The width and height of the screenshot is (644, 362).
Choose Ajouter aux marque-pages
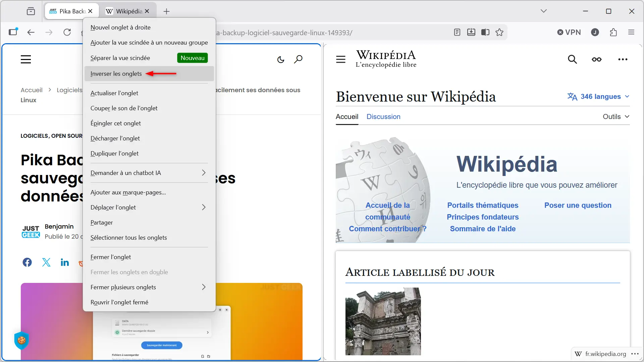[x=149, y=192]
